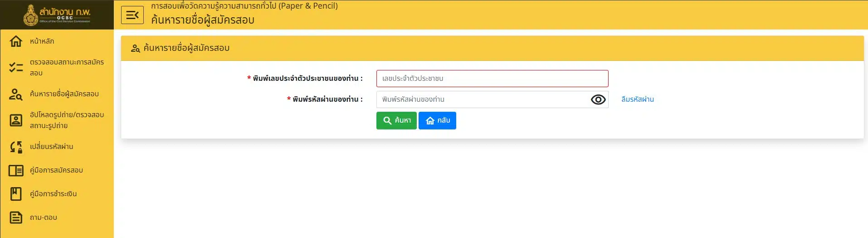Click the person-search icon in the sidebar
This screenshot has width=868, height=238.
click(16, 94)
